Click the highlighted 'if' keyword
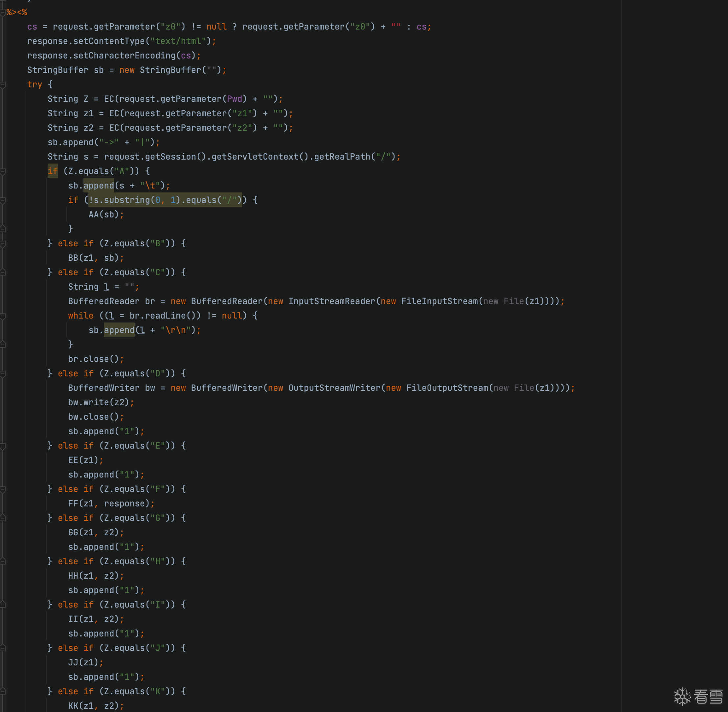 (53, 171)
